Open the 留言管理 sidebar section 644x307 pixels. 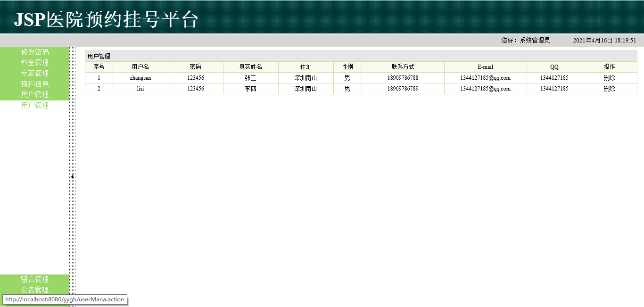tap(35, 279)
